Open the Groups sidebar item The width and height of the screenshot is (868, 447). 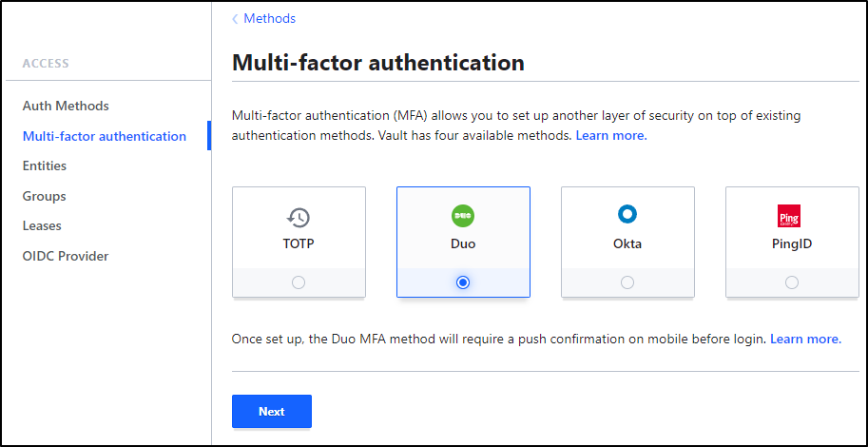(44, 196)
